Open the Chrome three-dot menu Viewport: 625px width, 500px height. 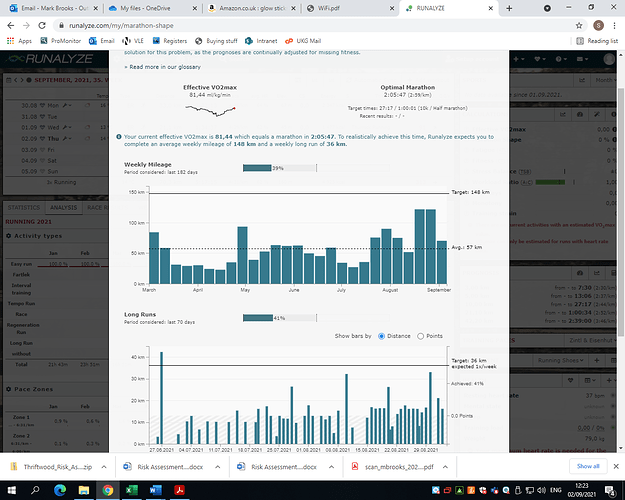coord(614,26)
